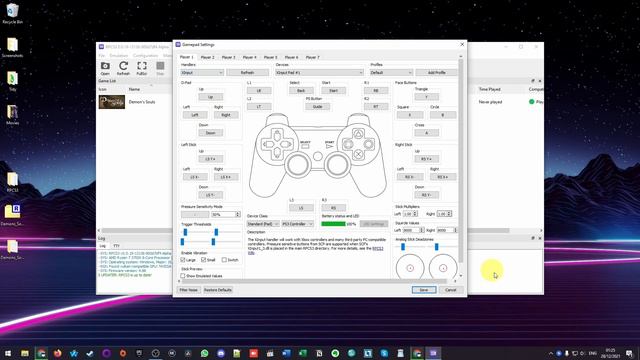Click the top-left Trigger Thresholds slider handle
The width and height of the screenshot is (640, 360).
185,232
